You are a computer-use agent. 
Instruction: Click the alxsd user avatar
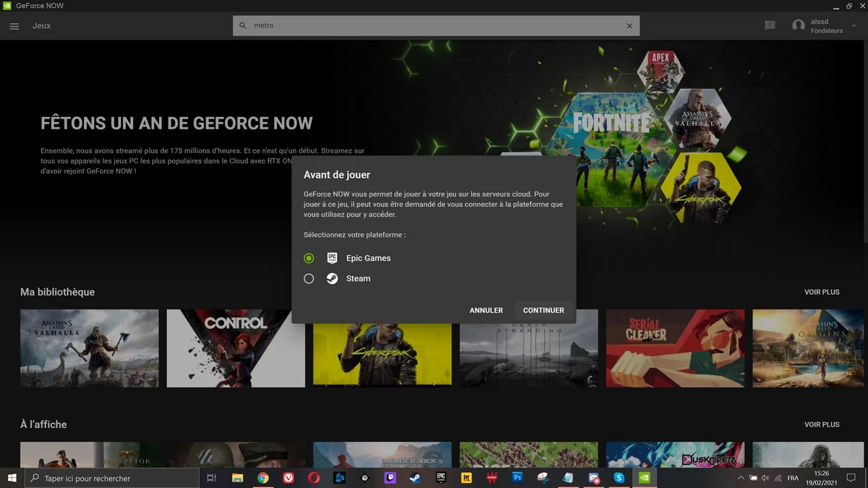[x=799, y=25]
